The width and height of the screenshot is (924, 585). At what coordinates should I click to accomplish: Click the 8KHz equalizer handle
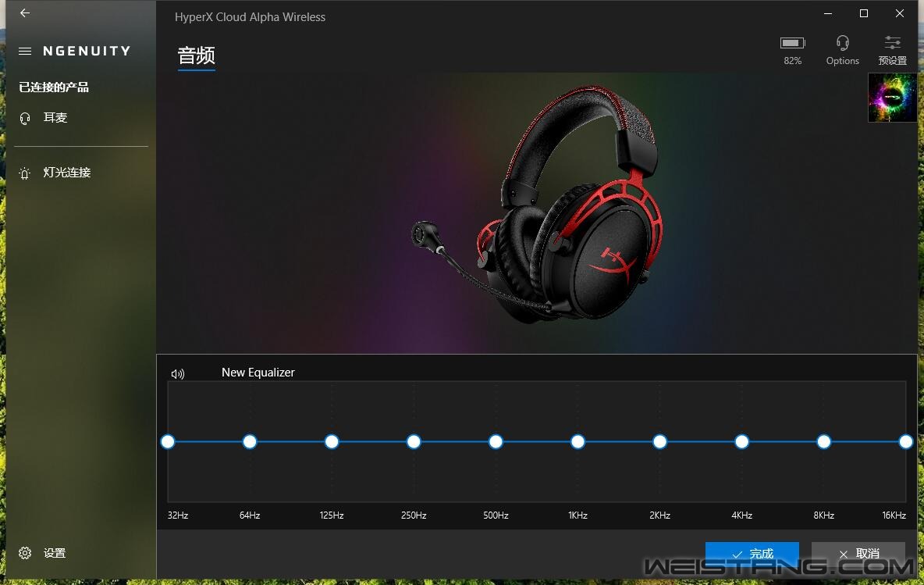[824, 442]
